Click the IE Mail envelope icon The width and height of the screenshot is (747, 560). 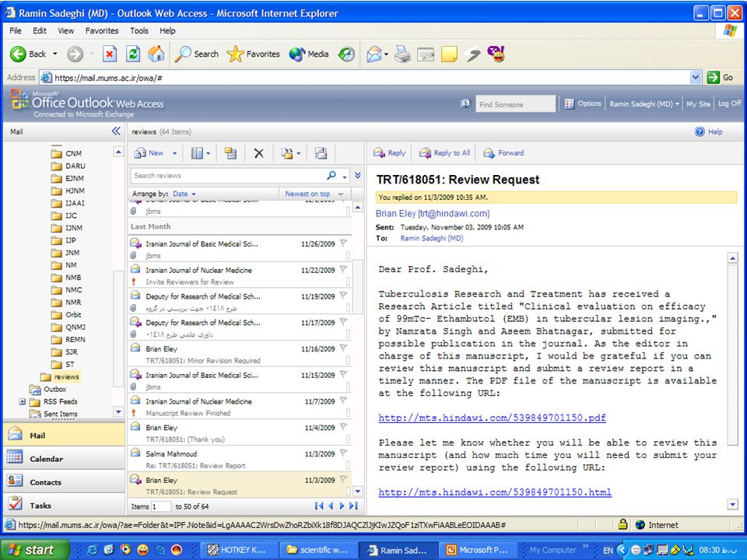coord(374,54)
